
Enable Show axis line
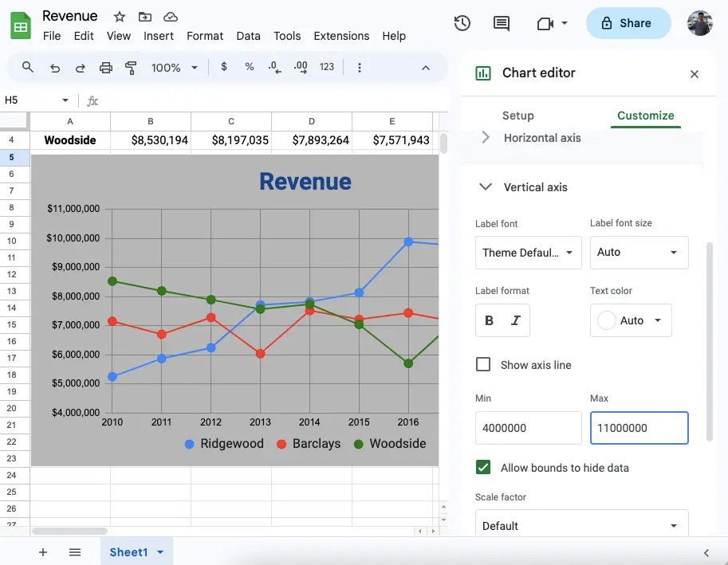pos(482,364)
